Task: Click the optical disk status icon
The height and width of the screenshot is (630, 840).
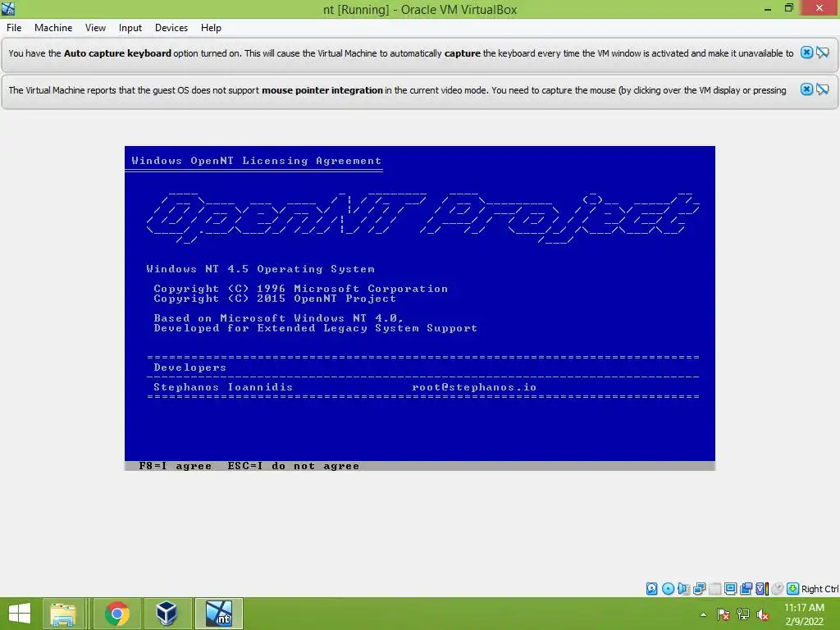Action: tap(668, 589)
